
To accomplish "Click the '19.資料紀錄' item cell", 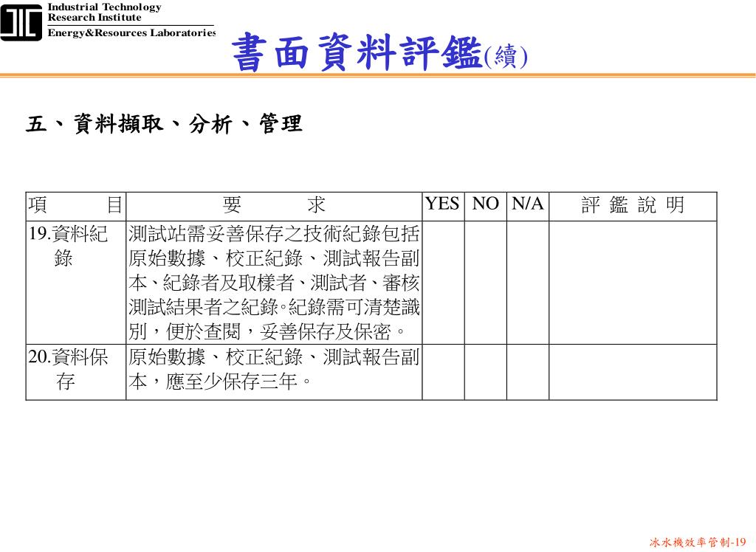I will tap(76, 283).
